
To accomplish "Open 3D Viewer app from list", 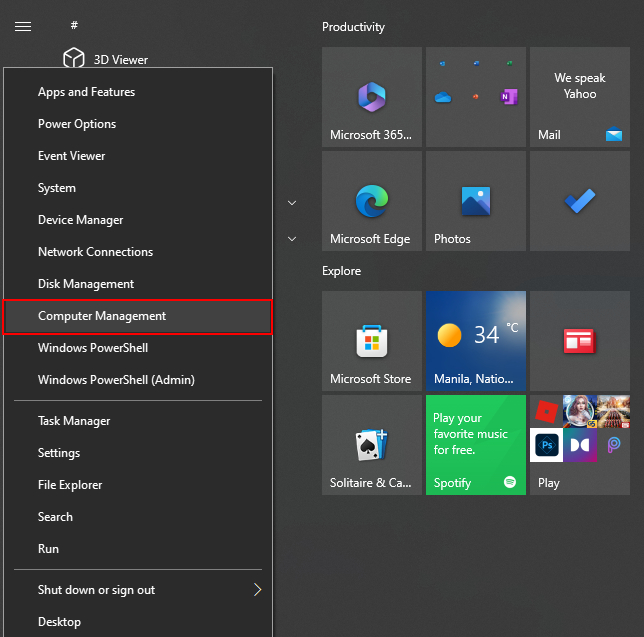I will click(106, 59).
